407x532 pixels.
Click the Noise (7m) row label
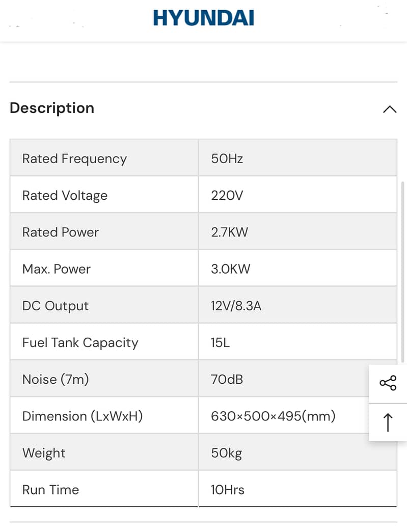click(x=56, y=379)
